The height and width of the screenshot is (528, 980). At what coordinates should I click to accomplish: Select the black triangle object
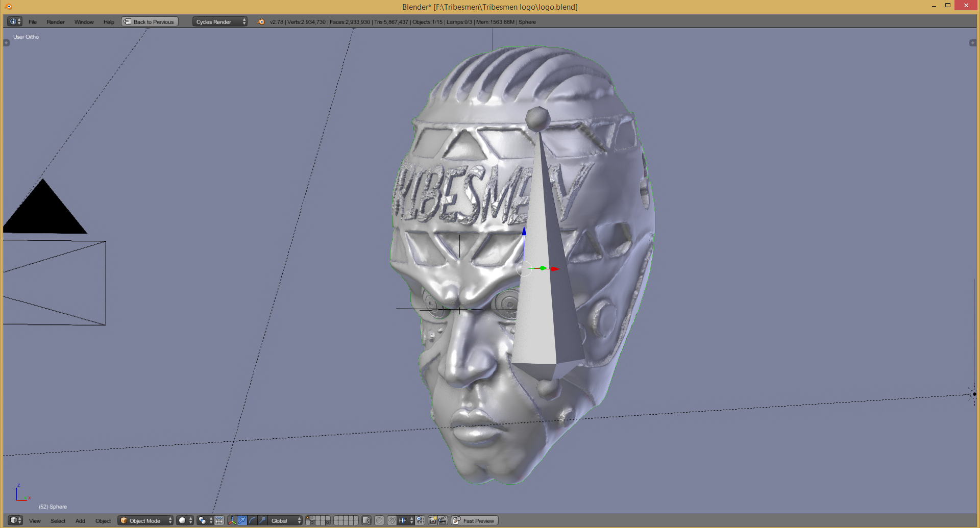(44, 209)
